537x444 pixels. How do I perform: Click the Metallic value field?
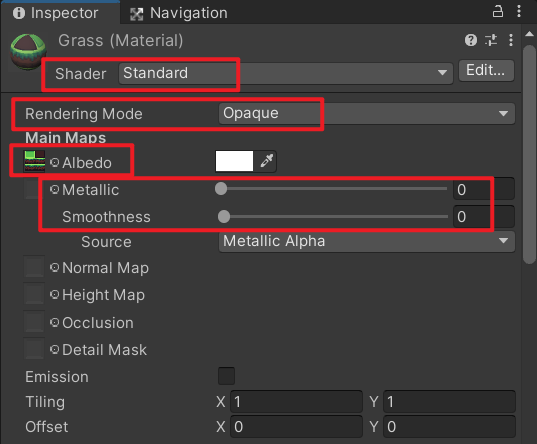(484, 189)
